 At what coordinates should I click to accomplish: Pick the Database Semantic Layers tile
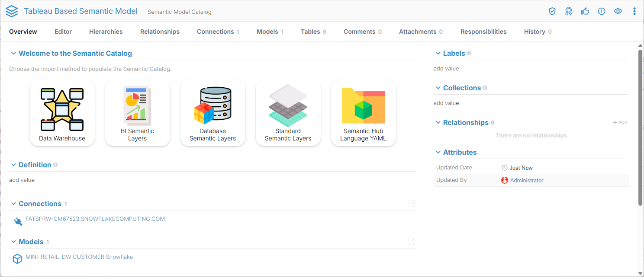coord(213,113)
